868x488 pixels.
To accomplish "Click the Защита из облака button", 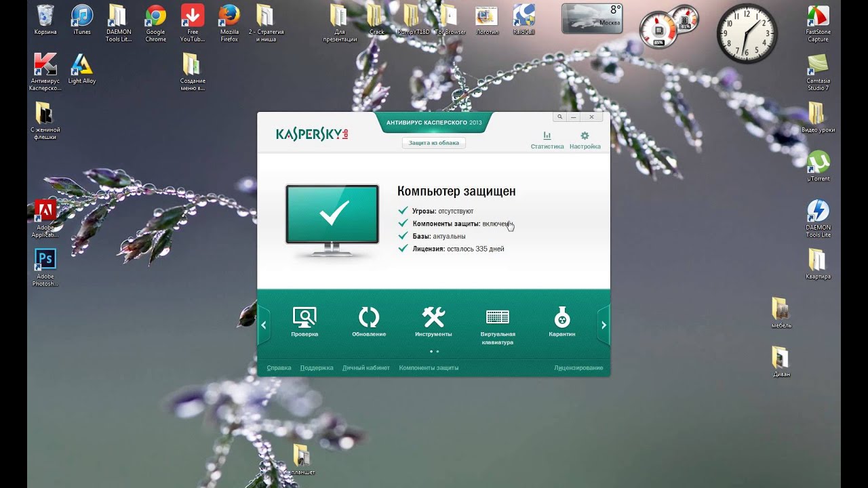I will [x=434, y=143].
